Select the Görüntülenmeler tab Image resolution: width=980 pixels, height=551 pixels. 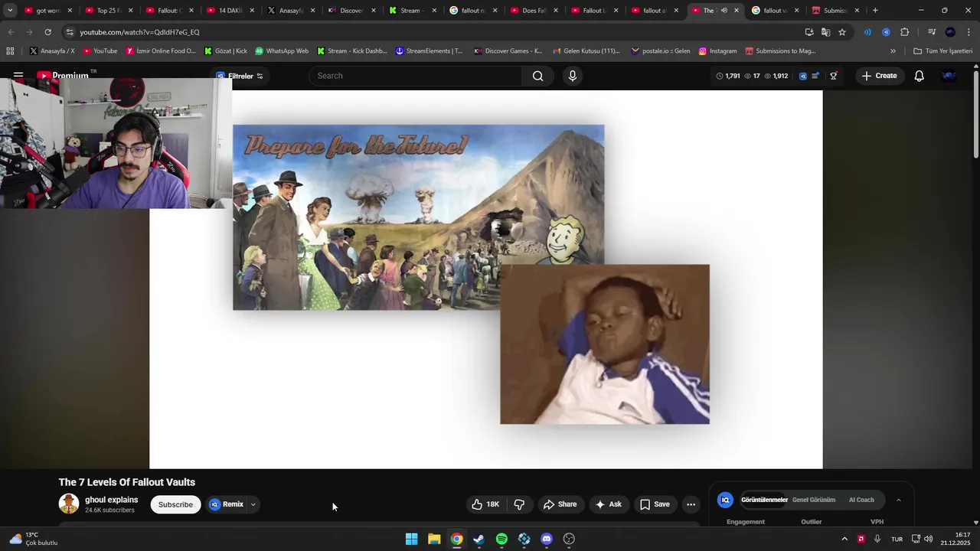coord(764,500)
